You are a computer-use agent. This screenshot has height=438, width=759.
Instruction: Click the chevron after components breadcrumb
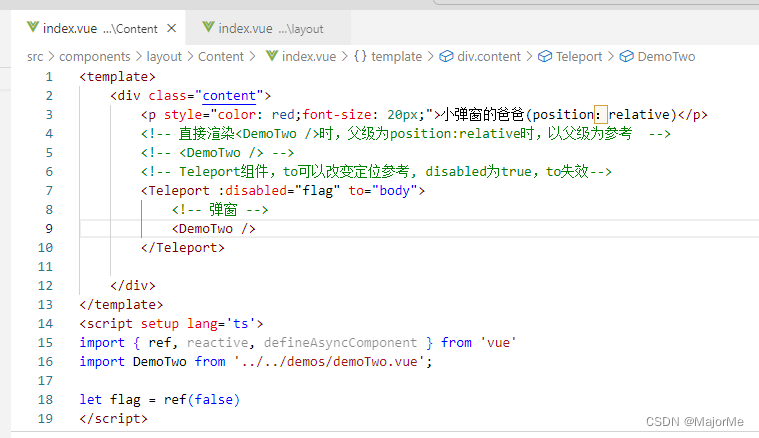(x=138, y=57)
